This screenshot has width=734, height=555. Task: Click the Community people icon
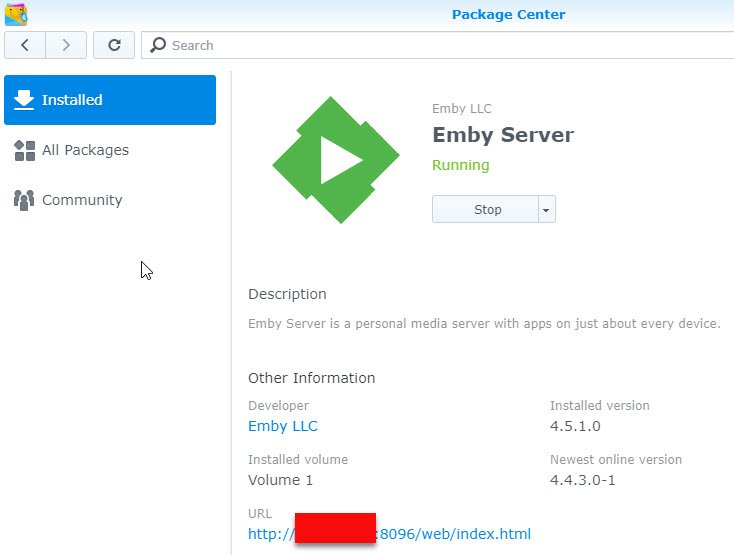click(24, 200)
